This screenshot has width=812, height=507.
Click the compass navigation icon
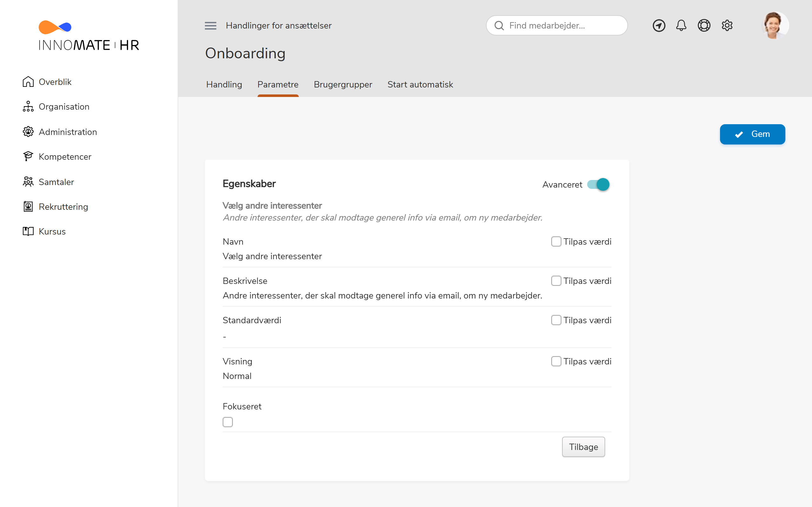(x=659, y=25)
